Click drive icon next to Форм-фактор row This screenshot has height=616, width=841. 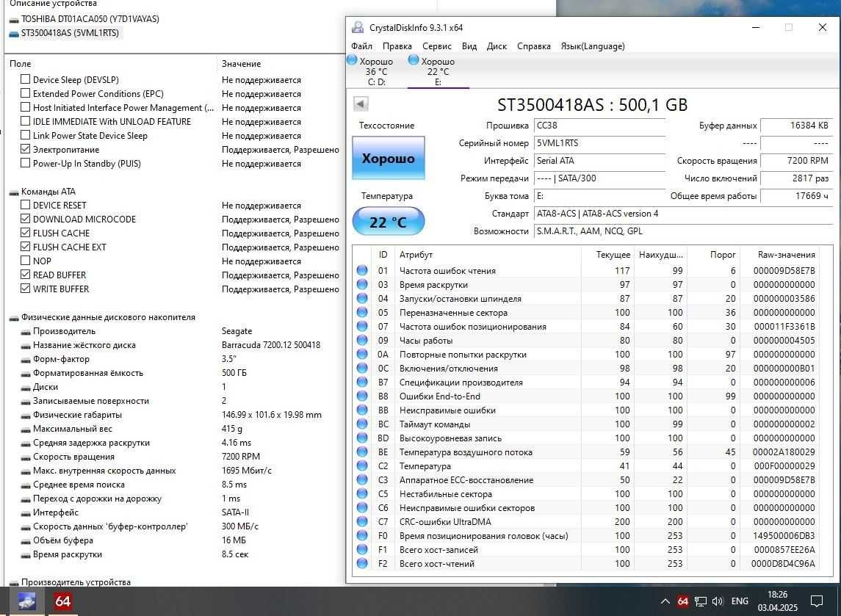coord(25,360)
